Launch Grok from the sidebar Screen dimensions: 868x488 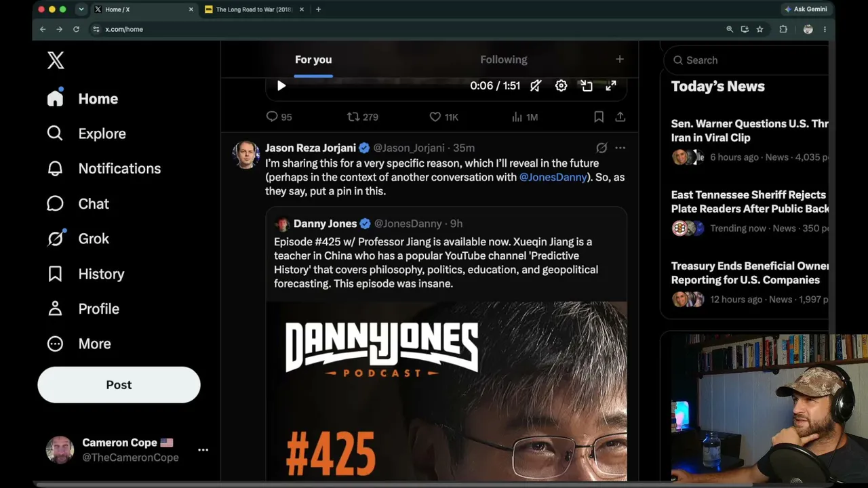pyautogui.click(x=77, y=239)
